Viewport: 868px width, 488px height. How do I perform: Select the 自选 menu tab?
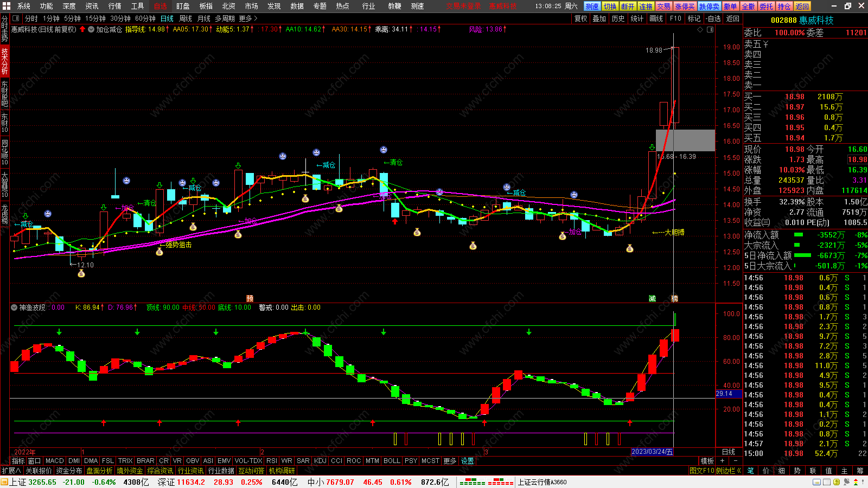click(x=161, y=6)
